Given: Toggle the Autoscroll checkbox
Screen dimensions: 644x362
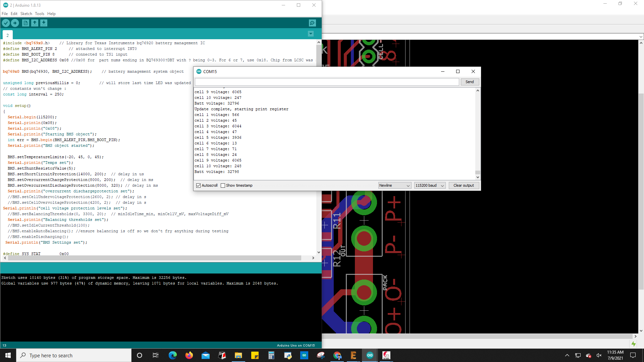Looking at the screenshot, I should (x=198, y=185).
